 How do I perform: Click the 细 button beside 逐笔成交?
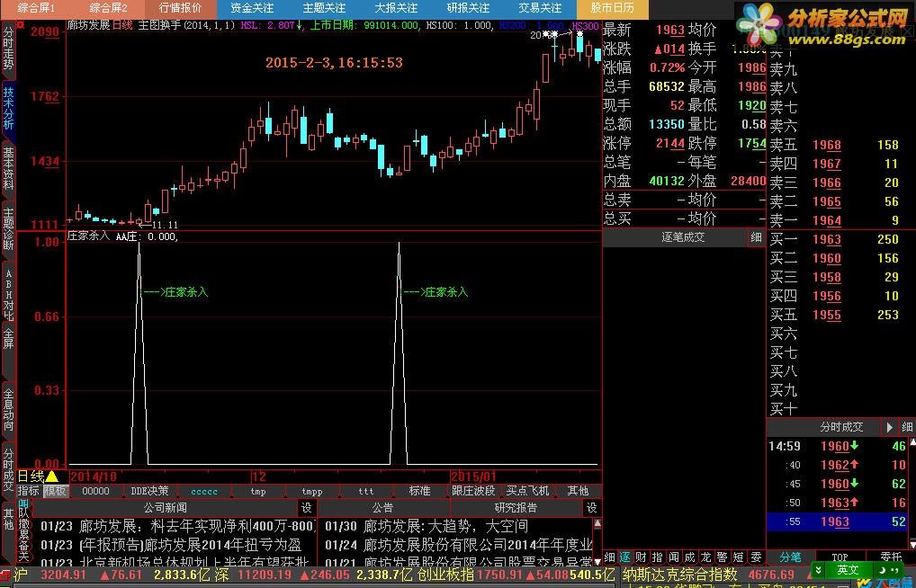[x=757, y=237]
